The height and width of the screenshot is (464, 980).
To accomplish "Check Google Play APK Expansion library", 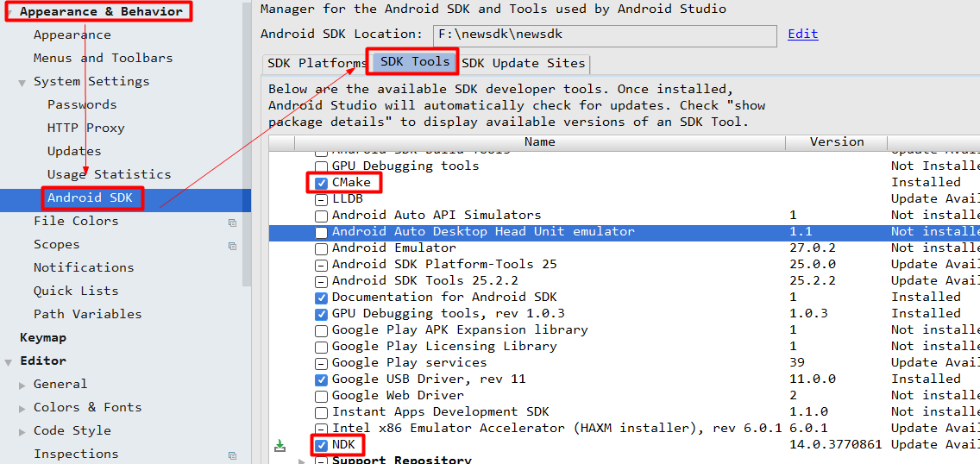I will click(x=321, y=330).
